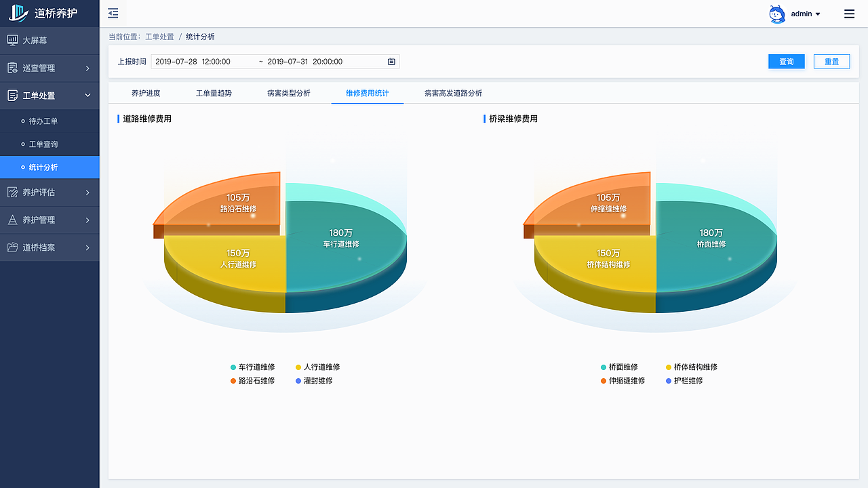Expand the 养护评估 menu chevron
The width and height of the screenshot is (868, 488).
click(x=87, y=192)
